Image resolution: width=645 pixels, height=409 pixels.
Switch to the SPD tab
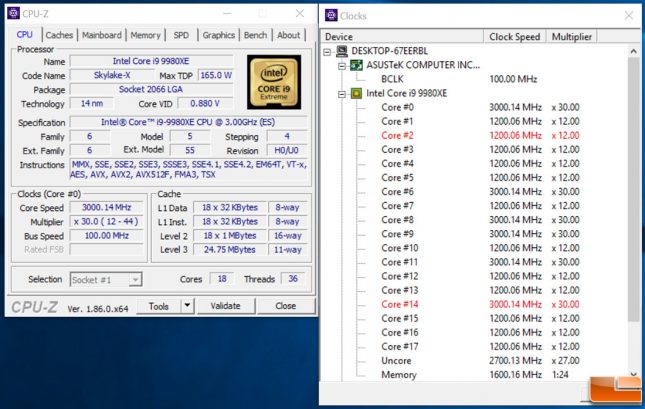click(181, 35)
